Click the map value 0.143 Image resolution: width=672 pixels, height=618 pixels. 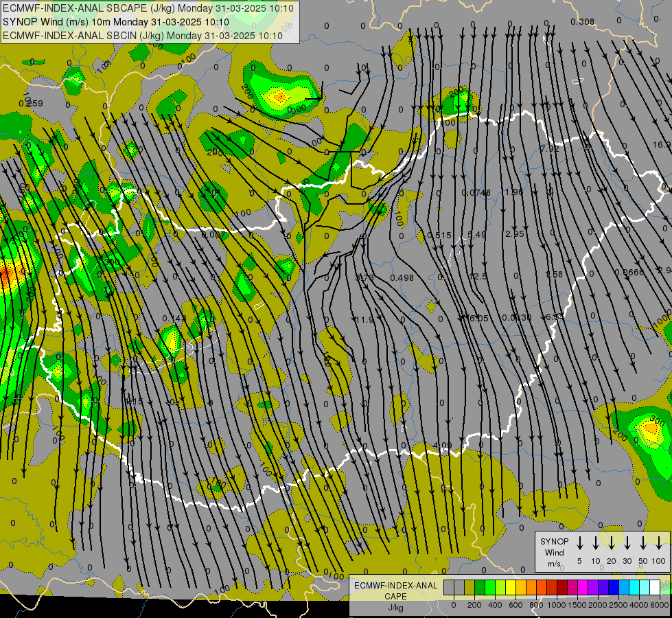pos(174,319)
